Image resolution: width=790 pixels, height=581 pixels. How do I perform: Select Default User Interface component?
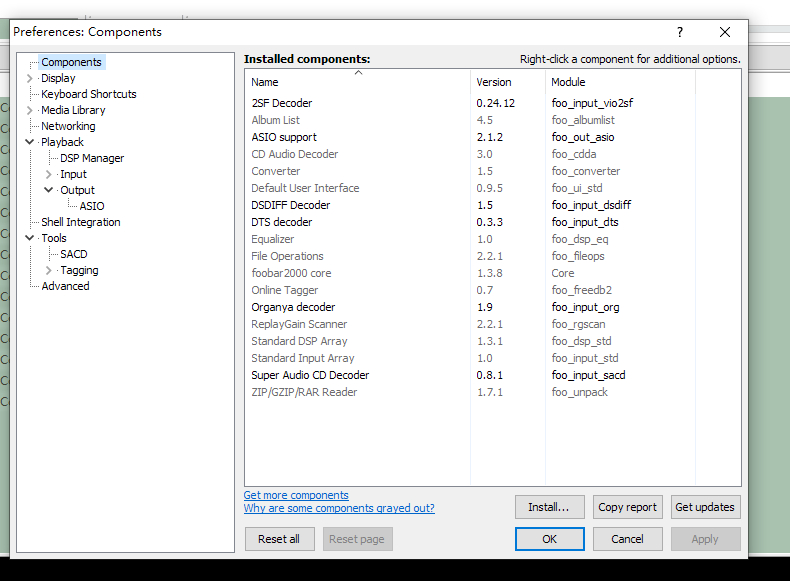click(493, 188)
